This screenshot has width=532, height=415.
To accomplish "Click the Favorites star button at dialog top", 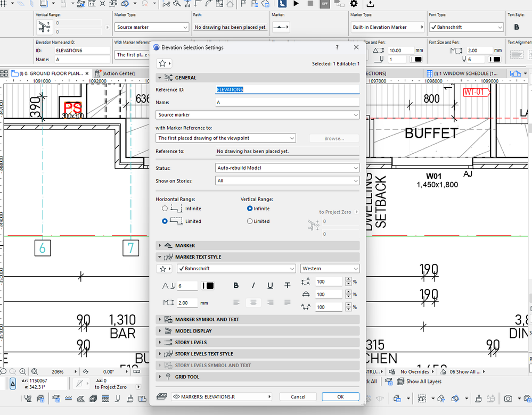I will point(164,63).
